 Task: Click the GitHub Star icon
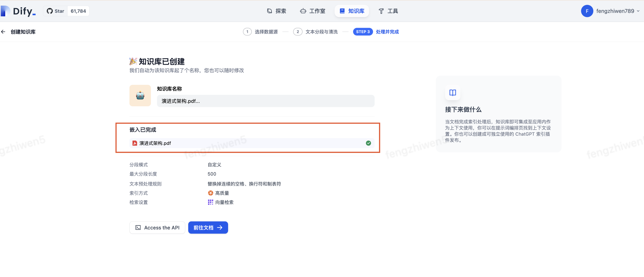coord(50,11)
